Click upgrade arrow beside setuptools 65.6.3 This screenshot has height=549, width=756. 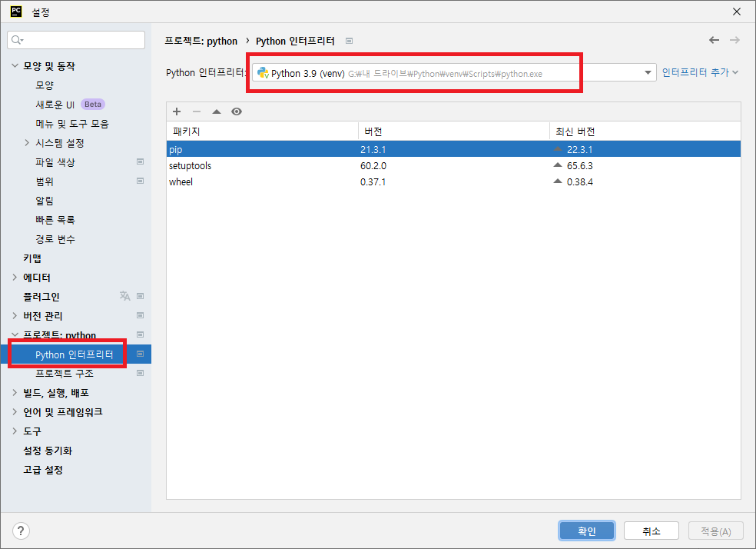(558, 165)
